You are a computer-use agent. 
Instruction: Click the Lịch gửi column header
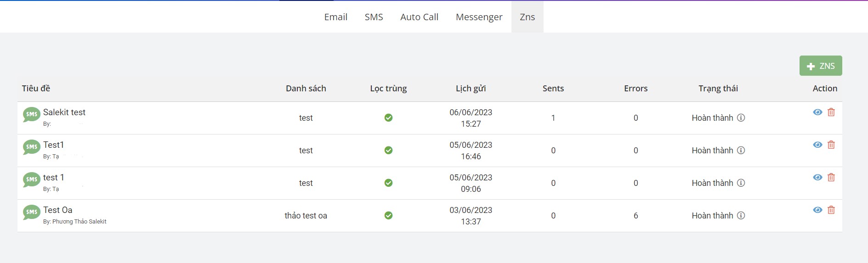[471, 88]
